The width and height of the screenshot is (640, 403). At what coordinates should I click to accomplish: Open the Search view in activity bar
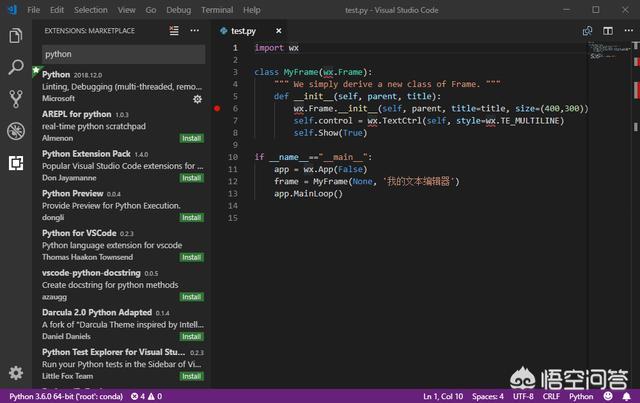pos(16,67)
